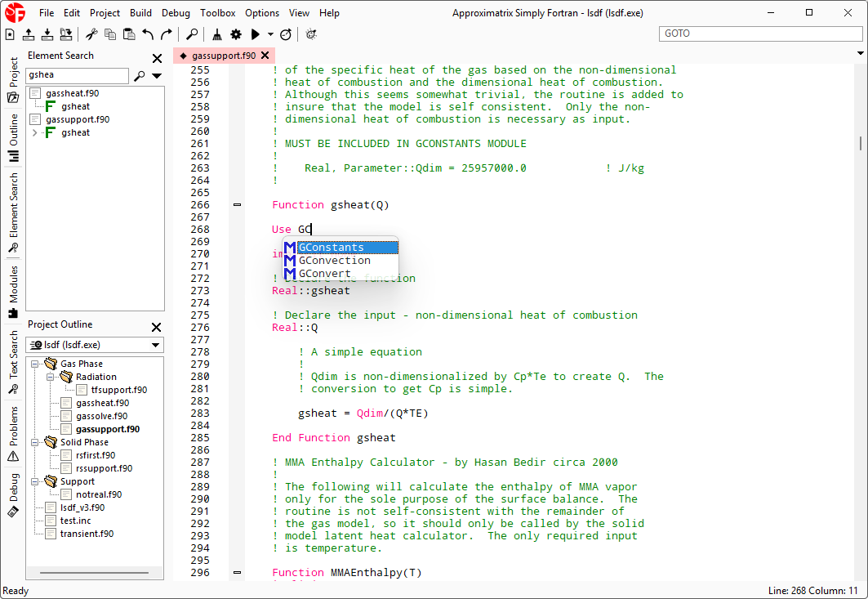The image size is (868, 599).
Task: Clean the project with the broom icon
Action: coord(217,34)
